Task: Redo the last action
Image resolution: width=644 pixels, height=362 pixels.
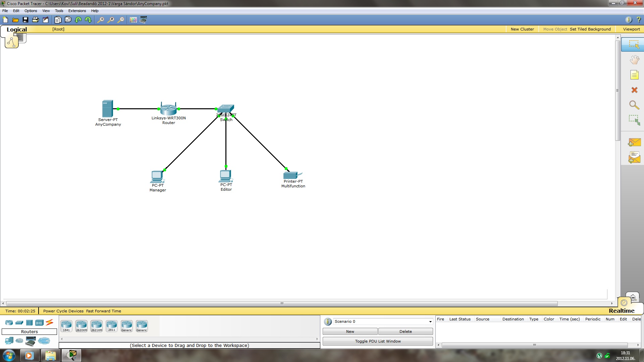Action: [x=88, y=20]
